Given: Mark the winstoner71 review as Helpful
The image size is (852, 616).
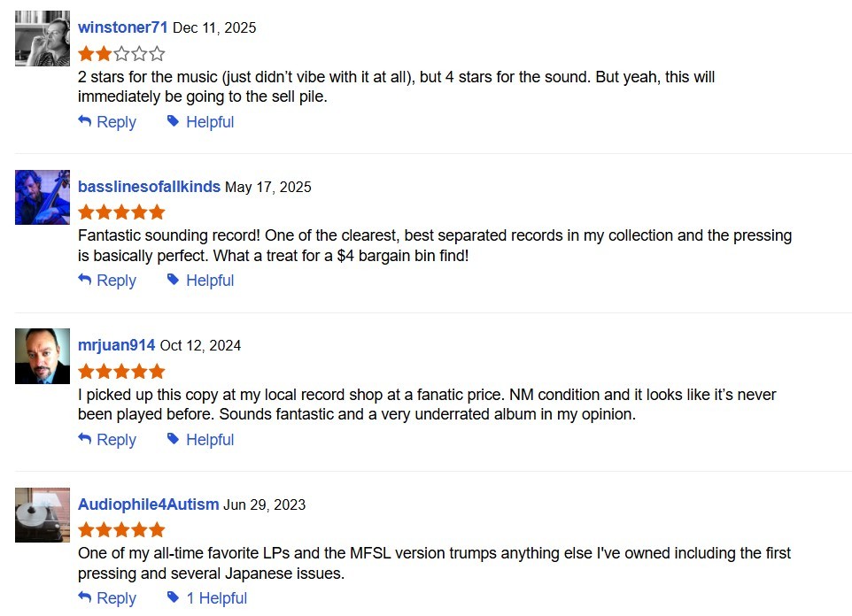Looking at the screenshot, I should [x=210, y=122].
